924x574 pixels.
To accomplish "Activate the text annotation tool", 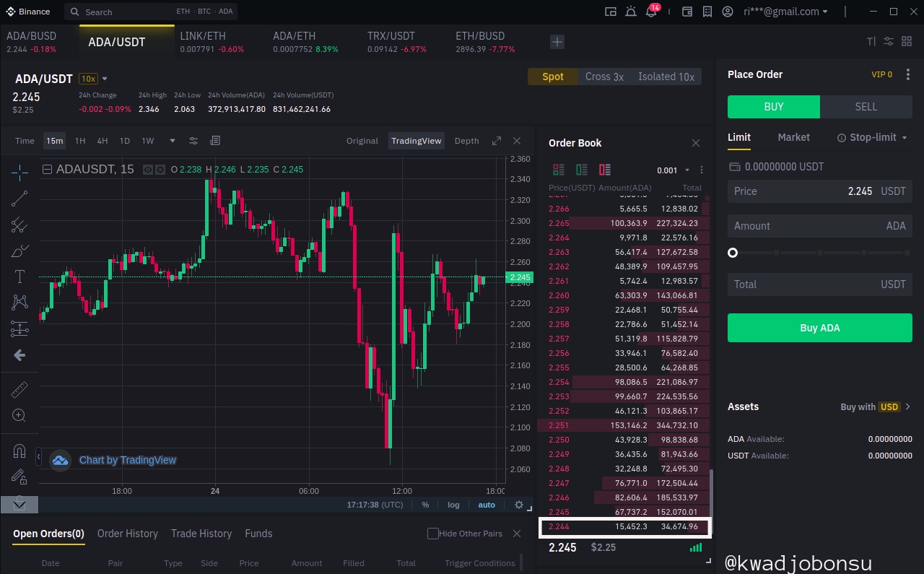I will pos(19,277).
